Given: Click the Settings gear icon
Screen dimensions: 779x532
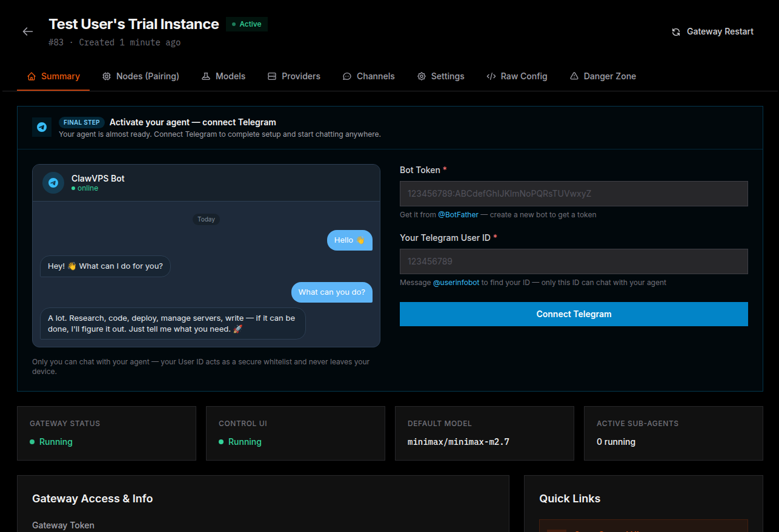Looking at the screenshot, I should pos(422,76).
